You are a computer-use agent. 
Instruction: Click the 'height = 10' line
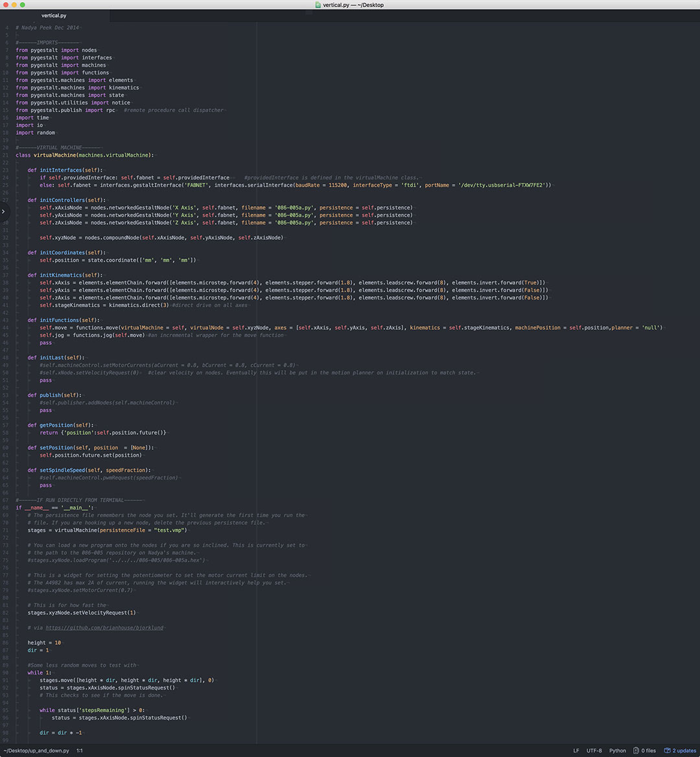44,642
